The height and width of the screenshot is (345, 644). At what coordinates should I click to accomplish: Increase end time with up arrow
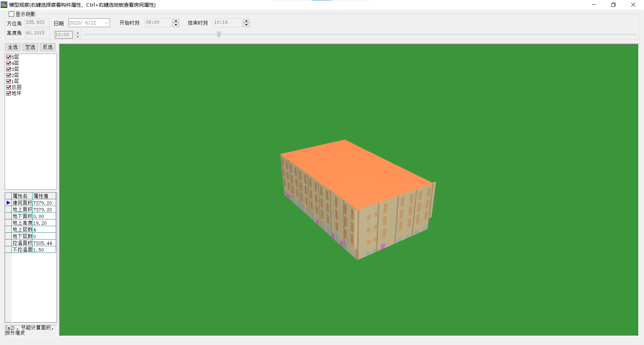tap(247, 21)
